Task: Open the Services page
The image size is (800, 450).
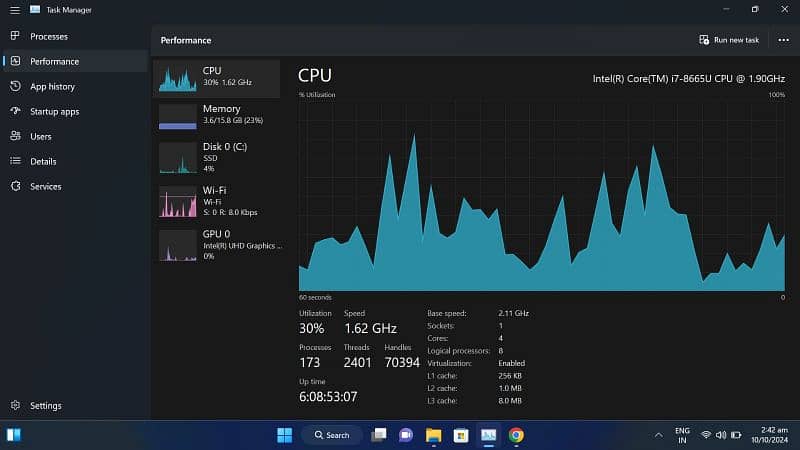Action: pyautogui.click(x=45, y=186)
